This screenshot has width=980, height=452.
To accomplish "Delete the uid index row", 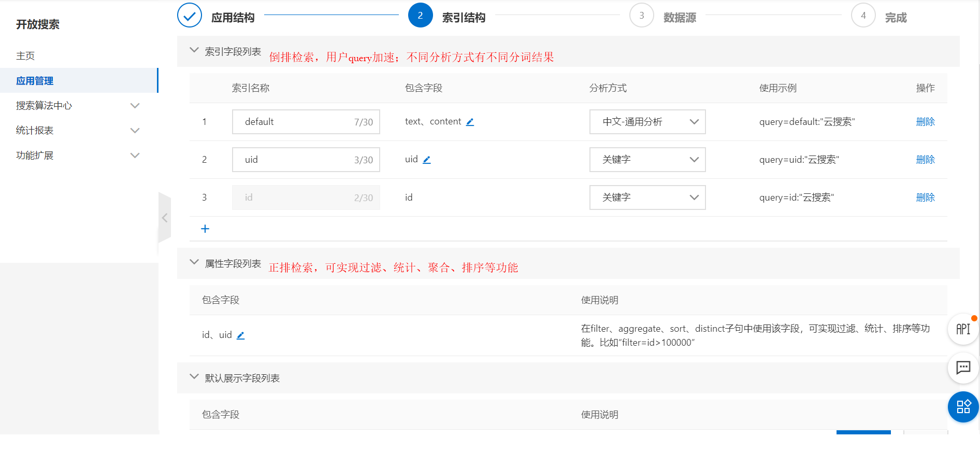I will [x=925, y=160].
